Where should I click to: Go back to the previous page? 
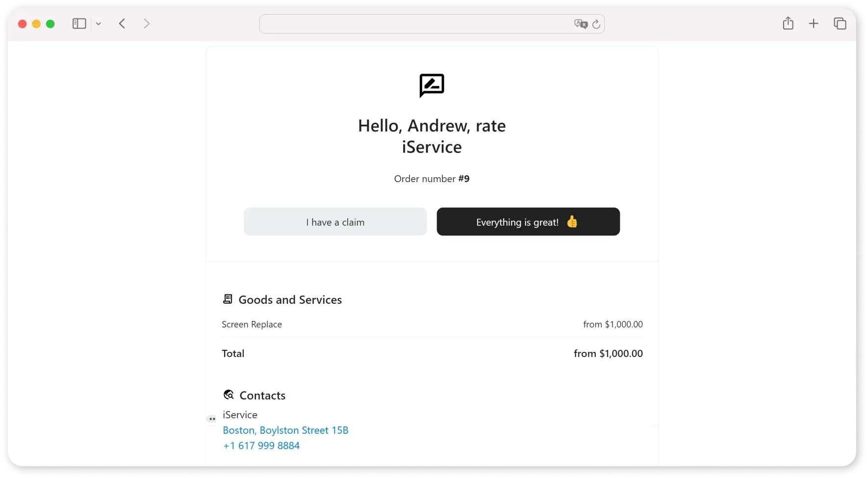122,24
